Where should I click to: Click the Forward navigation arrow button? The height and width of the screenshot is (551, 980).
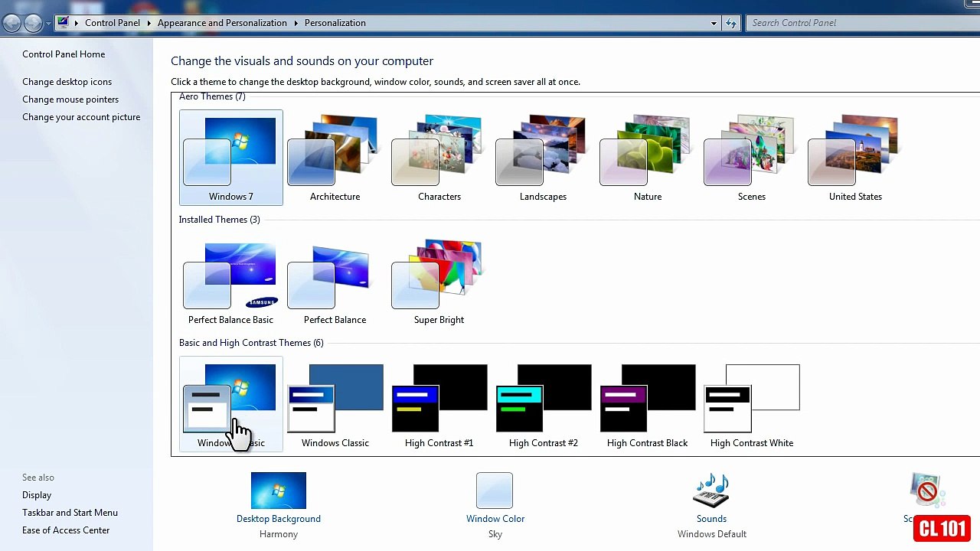[x=33, y=23]
